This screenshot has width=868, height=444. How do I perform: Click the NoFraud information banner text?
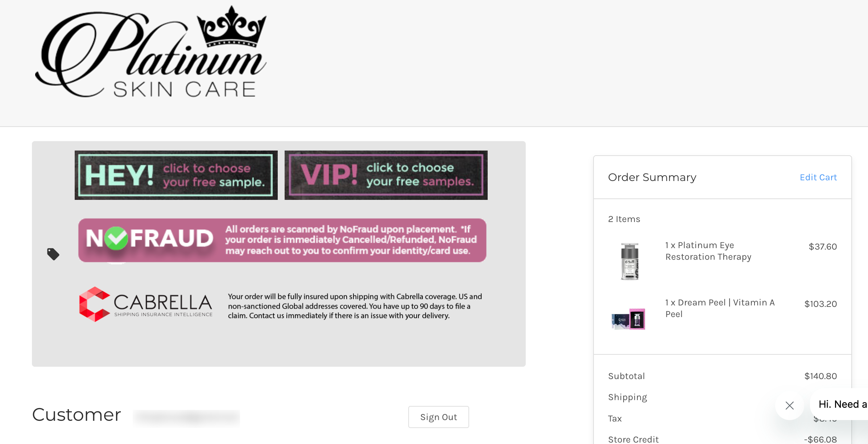point(351,240)
